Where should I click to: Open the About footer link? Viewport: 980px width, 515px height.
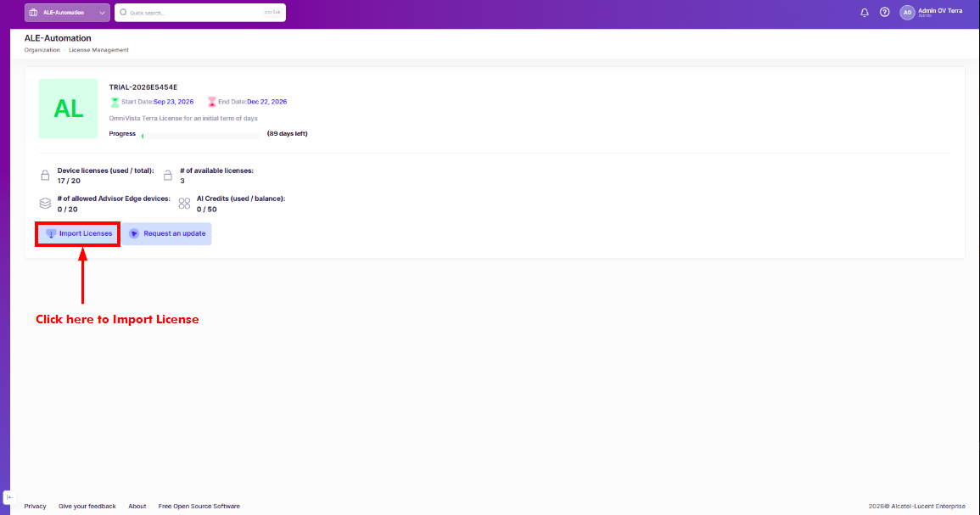pos(137,507)
